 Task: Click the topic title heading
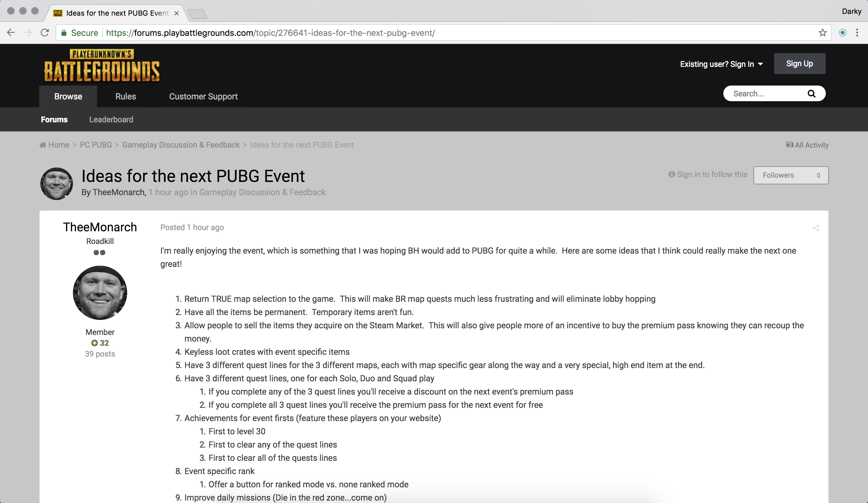coord(193,176)
